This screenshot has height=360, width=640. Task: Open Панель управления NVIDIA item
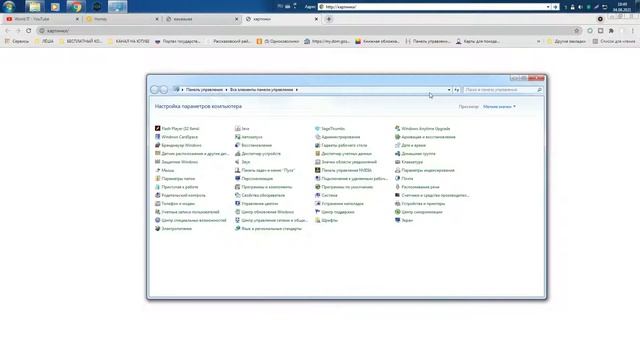pyautogui.click(x=343, y=170)
